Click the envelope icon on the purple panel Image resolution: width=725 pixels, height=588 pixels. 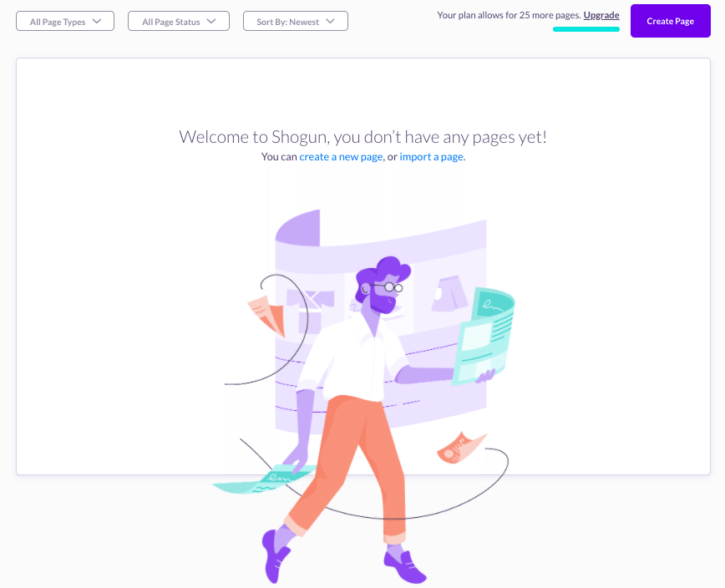[x=310, y=300]
